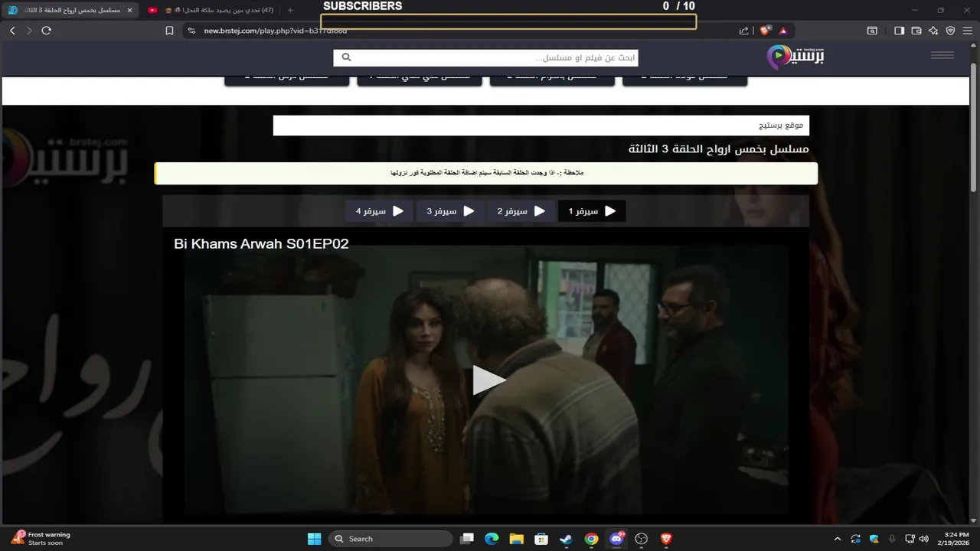
Task: Click the Brstej site logo
Action: coord(795,57)
